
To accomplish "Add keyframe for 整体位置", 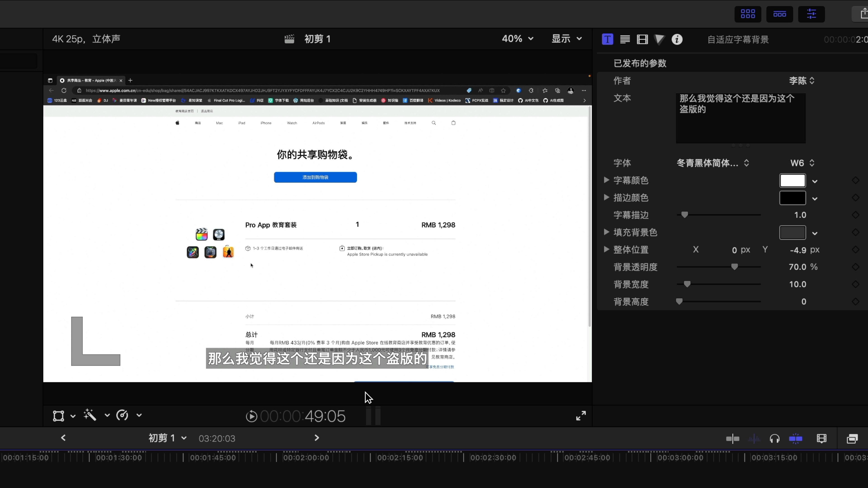I will pos(856,250).
